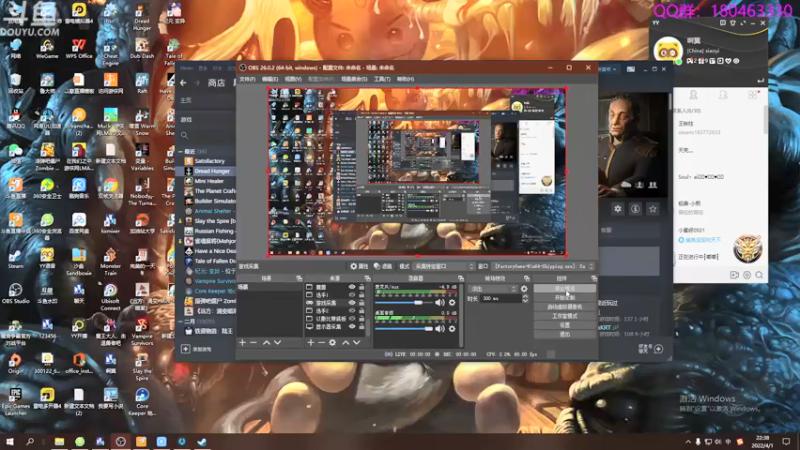This screenshot has height=450, width=800.
Task: Toggle lock on 显示器采集 source
Action: coord(362,327)
